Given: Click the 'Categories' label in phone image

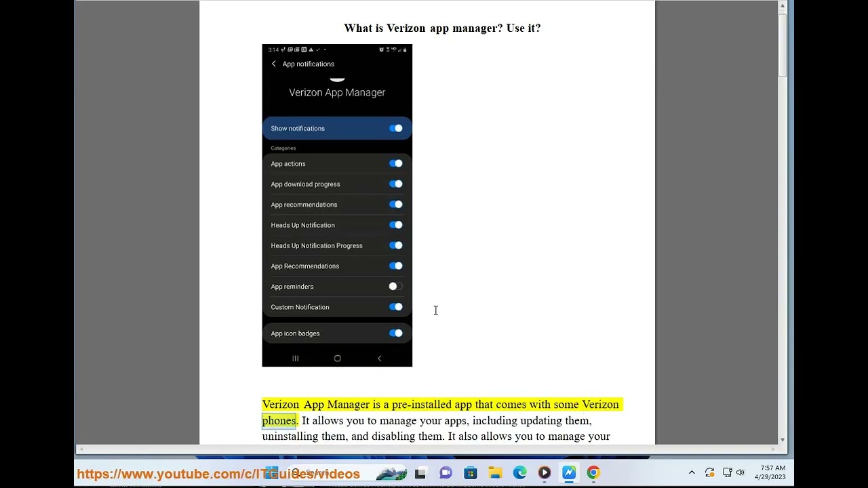Looking at the screenshot, I should (x=283, y=148).
